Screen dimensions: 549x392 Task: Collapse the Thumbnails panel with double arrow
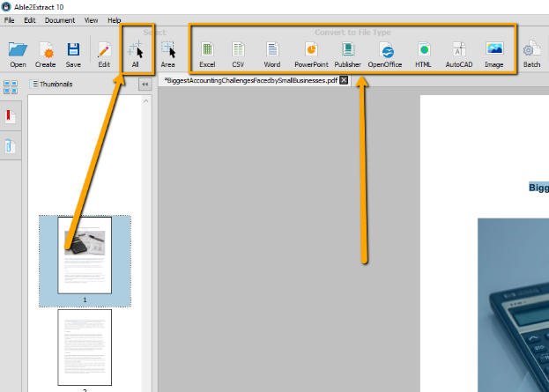145,85
